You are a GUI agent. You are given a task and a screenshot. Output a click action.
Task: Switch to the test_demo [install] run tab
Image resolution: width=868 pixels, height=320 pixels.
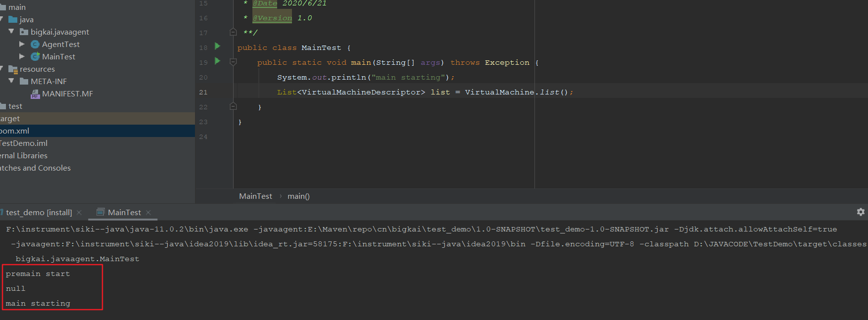[39, 213]
